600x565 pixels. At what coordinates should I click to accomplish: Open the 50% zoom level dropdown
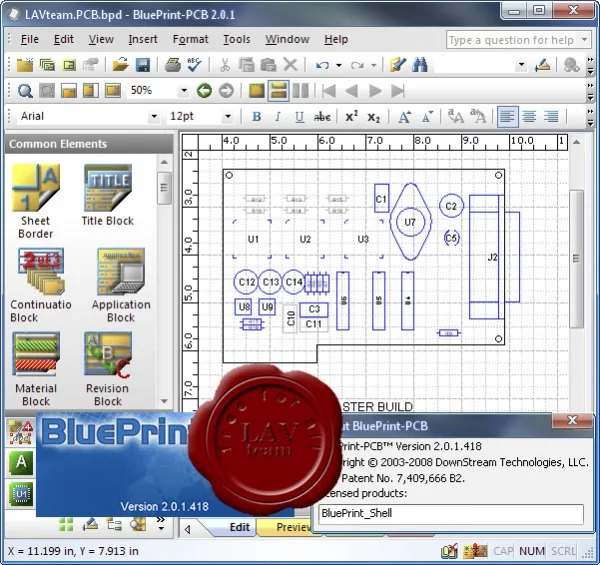184,91
